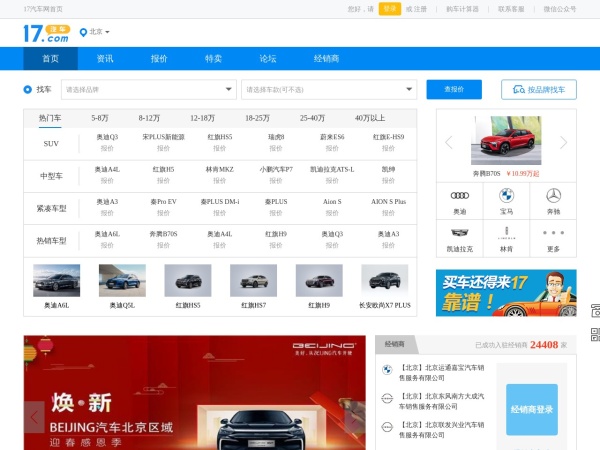Expand the 请选择品牌 brand dropdown
Image resolution: width=600 pixels, height=450 pixels.
[x=148, y=90]
